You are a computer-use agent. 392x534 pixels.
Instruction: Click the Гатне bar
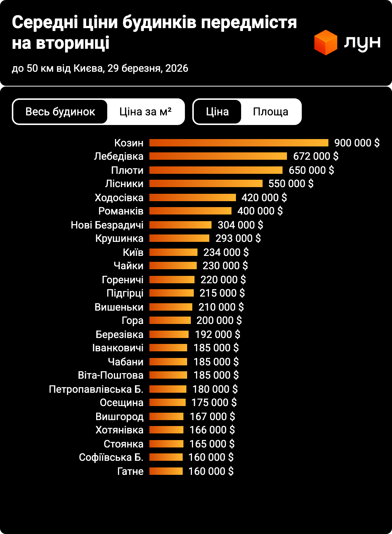[x=166, y=471]
